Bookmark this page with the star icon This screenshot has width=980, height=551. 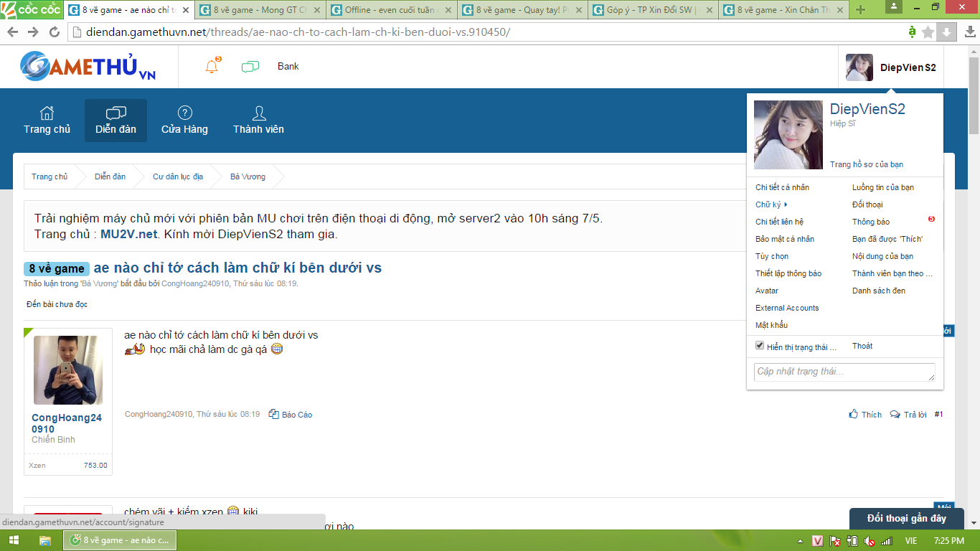pos(928,32)
